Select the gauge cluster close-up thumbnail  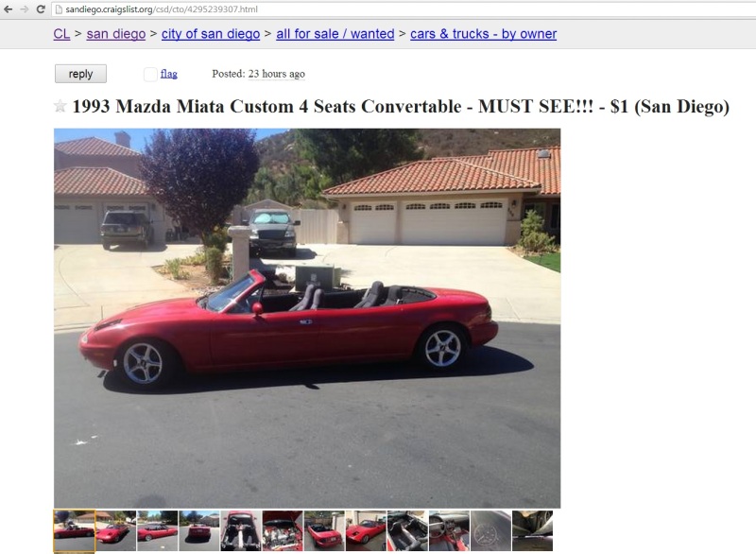(490, 531)
